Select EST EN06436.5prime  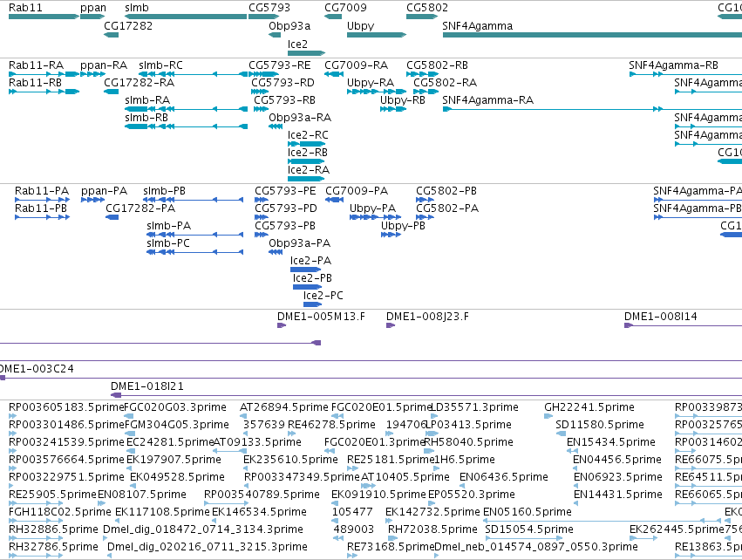(504, 476)
